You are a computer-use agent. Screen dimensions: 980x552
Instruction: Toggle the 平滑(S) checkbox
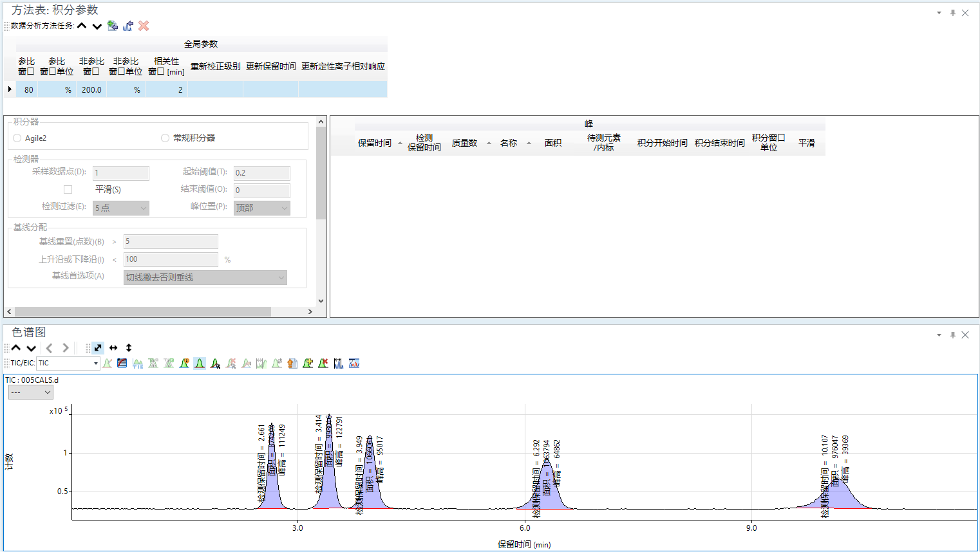(x=68, y=190)
